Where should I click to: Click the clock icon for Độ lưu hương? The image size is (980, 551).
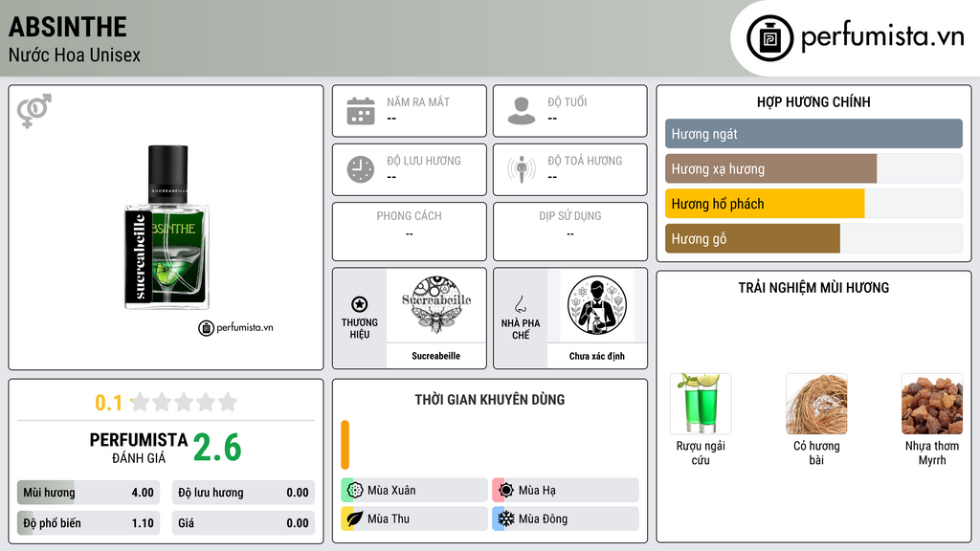tap(361, 169)
